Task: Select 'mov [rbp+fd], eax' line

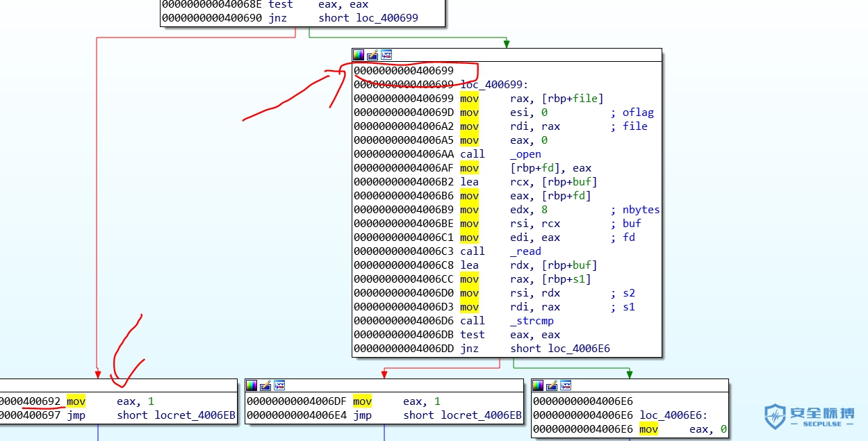Action: (473, 168)
